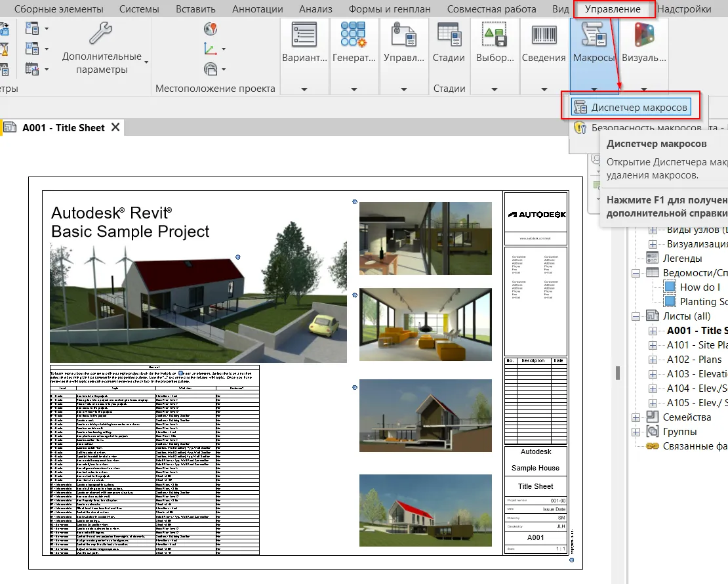Click the Группы groups icon
728x584 pixels.
(653, 431)
